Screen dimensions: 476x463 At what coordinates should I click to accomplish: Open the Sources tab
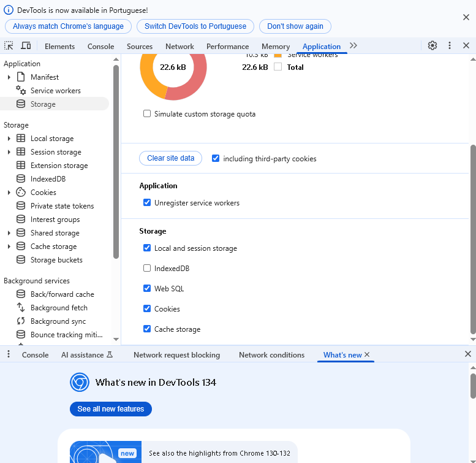(140, 47)
